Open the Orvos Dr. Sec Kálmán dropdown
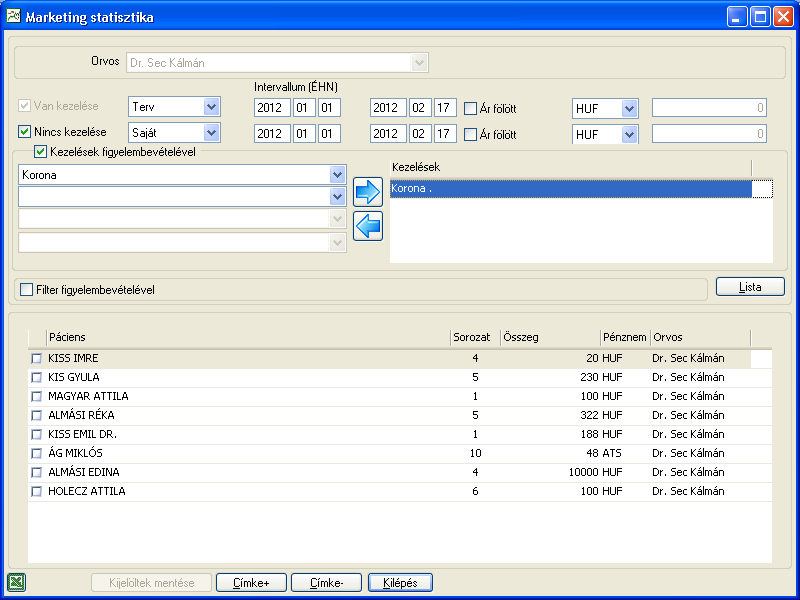The height and width of the screenshot is (600, 800). click(419, 63)
